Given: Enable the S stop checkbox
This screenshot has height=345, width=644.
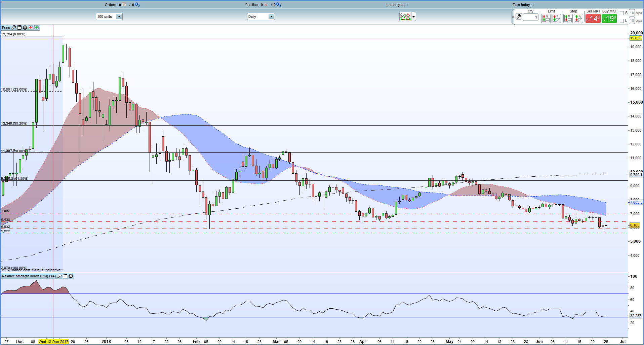Looking at the screenshot, I should tap(622, 13).
